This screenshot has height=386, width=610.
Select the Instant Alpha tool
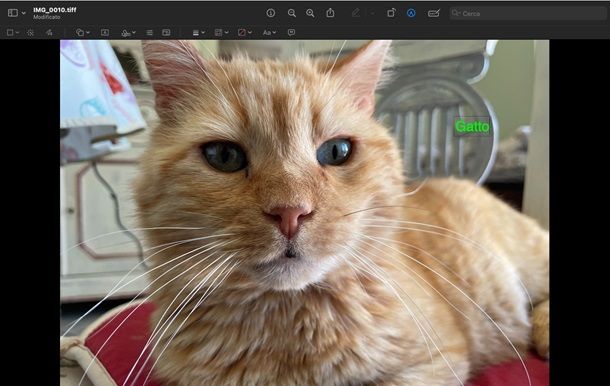point(30,33)
